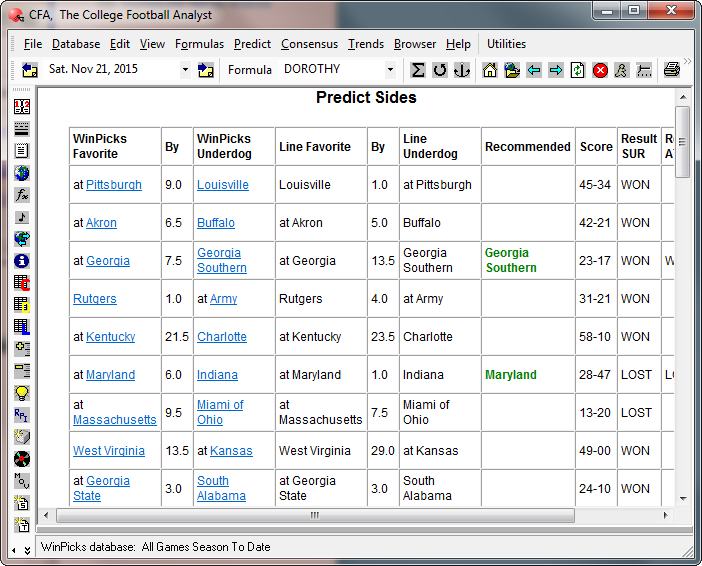
Task: Open the Browser menu
Action: (x=415, y=44)
